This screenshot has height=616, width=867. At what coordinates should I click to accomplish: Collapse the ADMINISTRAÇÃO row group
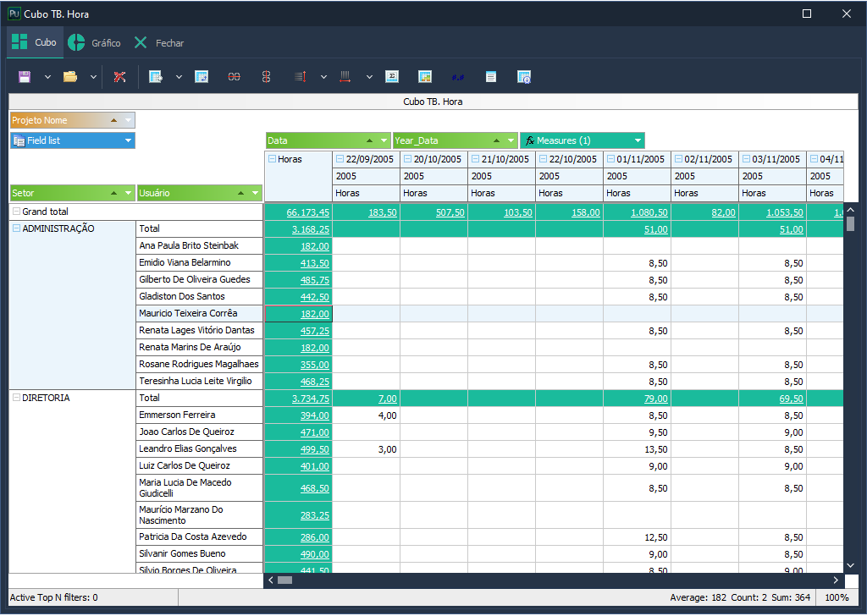(x=16, y=228)
